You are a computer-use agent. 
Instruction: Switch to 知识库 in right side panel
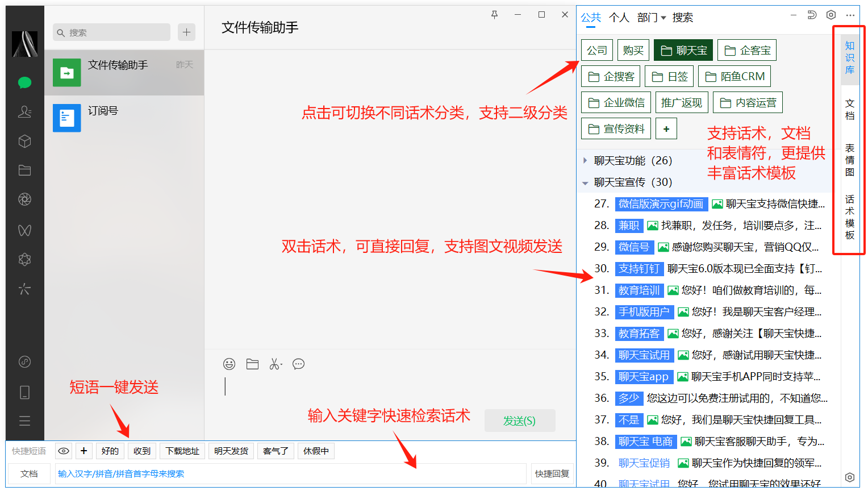(849, 58)
